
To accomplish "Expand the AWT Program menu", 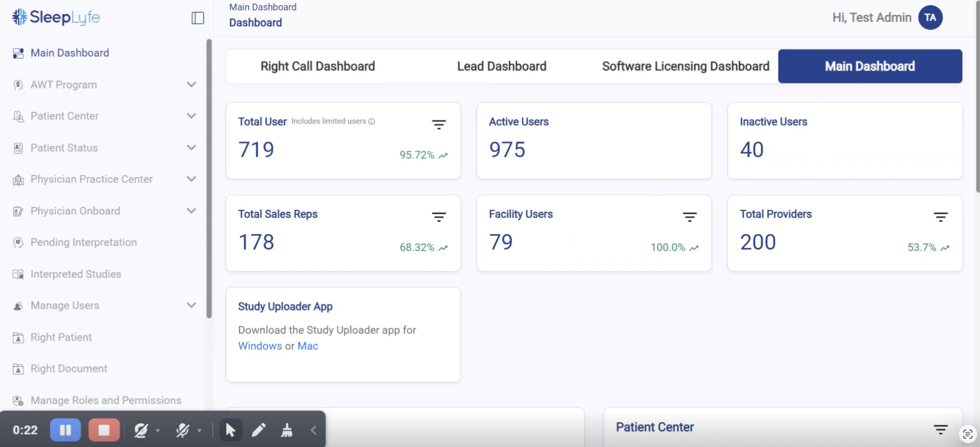I will (191, 85).
